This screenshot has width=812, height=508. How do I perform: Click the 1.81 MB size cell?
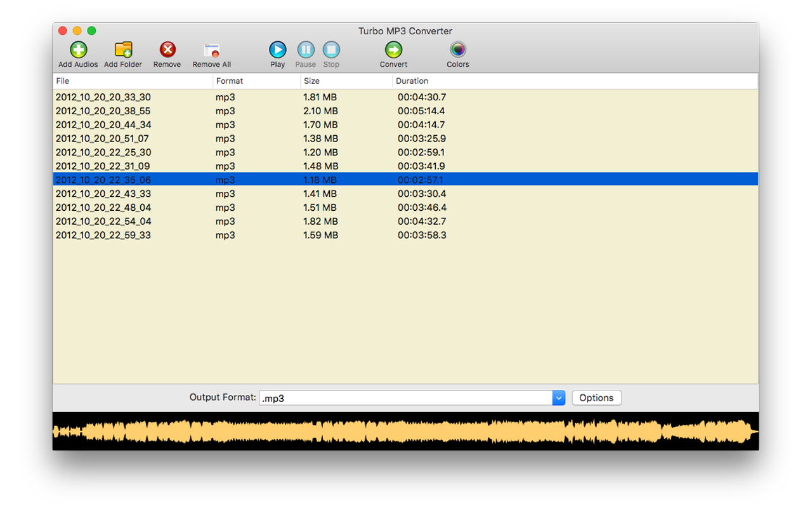pos(320,97)
